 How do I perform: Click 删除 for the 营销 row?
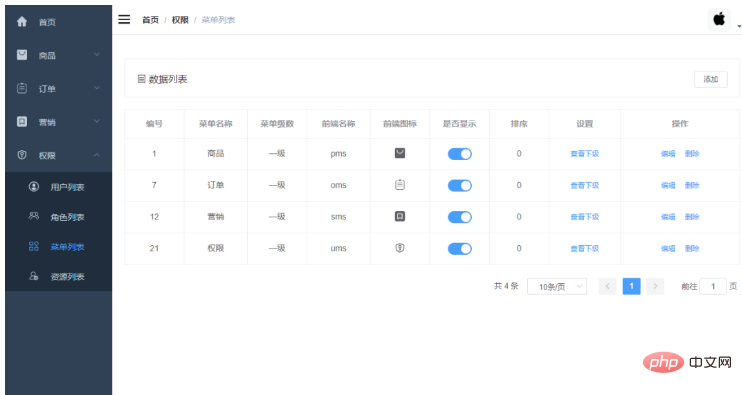pyautogui.click(x=692, y=217)
